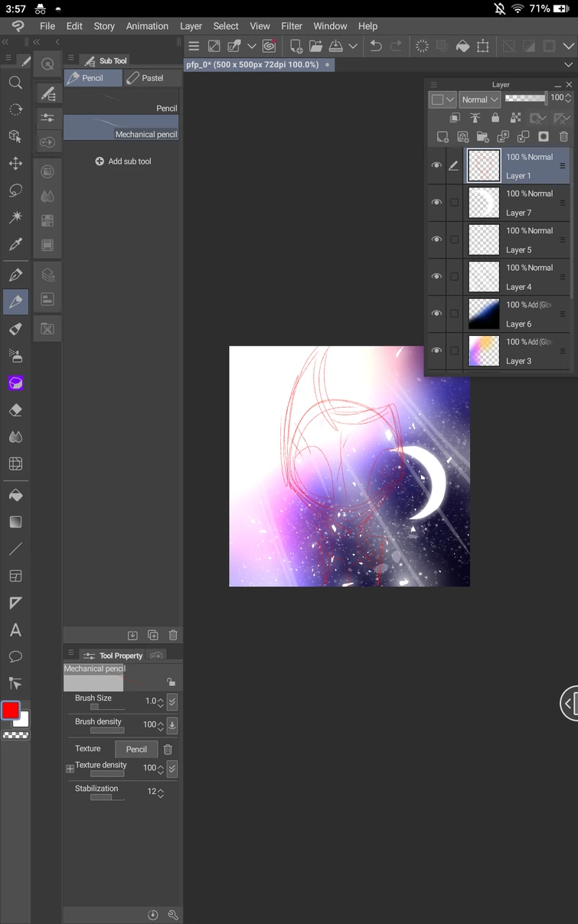
Task: Select the Correct line tool
Action: point(15,683)
